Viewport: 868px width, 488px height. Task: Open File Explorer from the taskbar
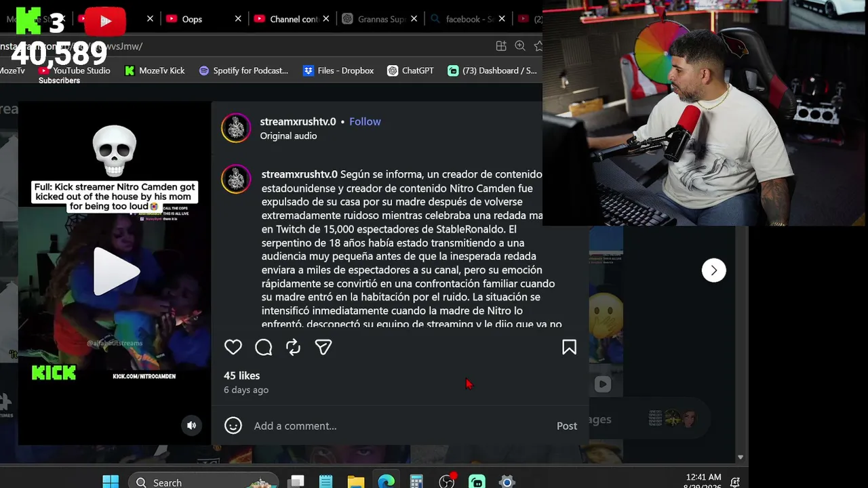355,482
